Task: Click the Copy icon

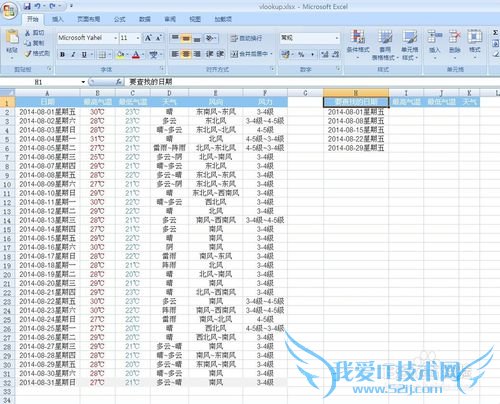Action: [28, 43]
